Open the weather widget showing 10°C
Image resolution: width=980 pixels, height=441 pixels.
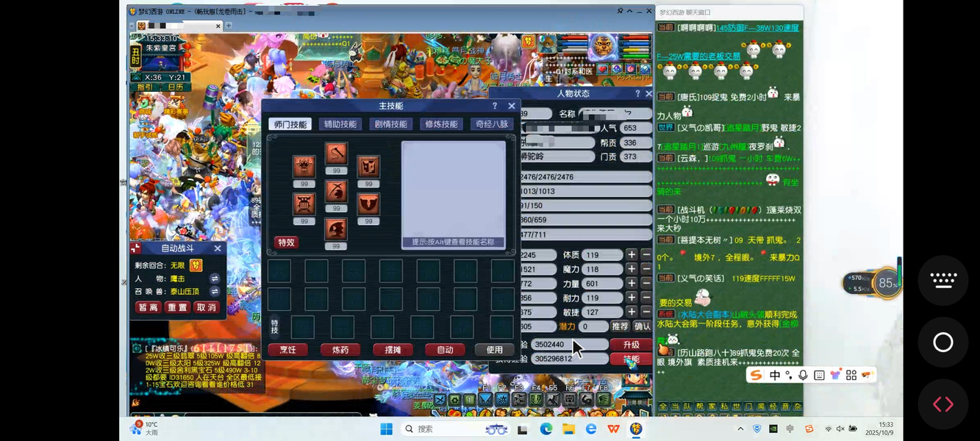(x=145, y=429)
